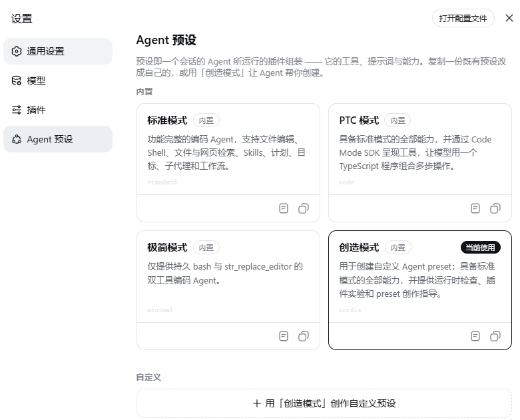Viewport: 520px width, 420px height.
Task: Click the 自定义 section heading
Action: [x=148, y=377]
